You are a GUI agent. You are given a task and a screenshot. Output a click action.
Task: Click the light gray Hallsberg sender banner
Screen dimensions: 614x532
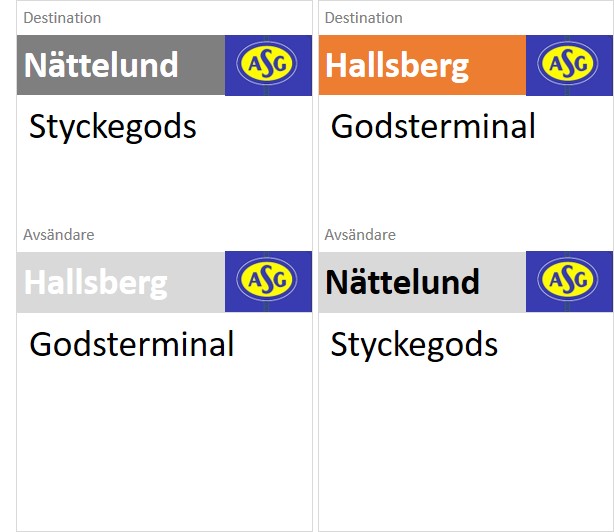(x=121, y=282)
